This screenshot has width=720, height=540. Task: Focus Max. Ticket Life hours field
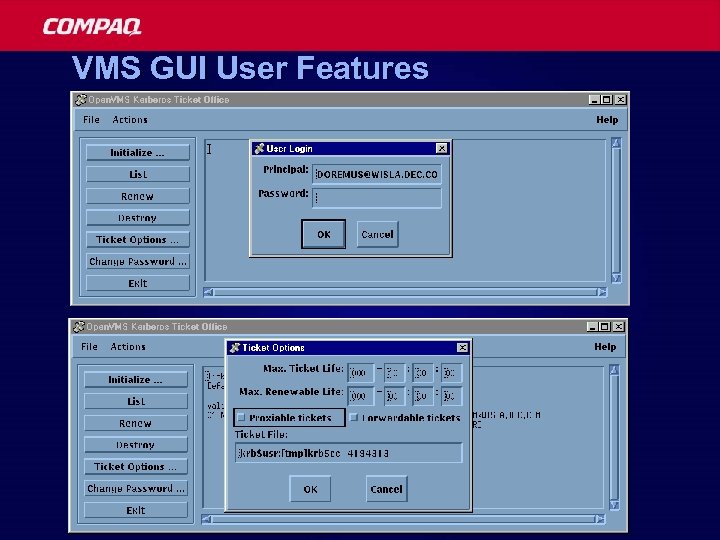click(x=394, y=373)
